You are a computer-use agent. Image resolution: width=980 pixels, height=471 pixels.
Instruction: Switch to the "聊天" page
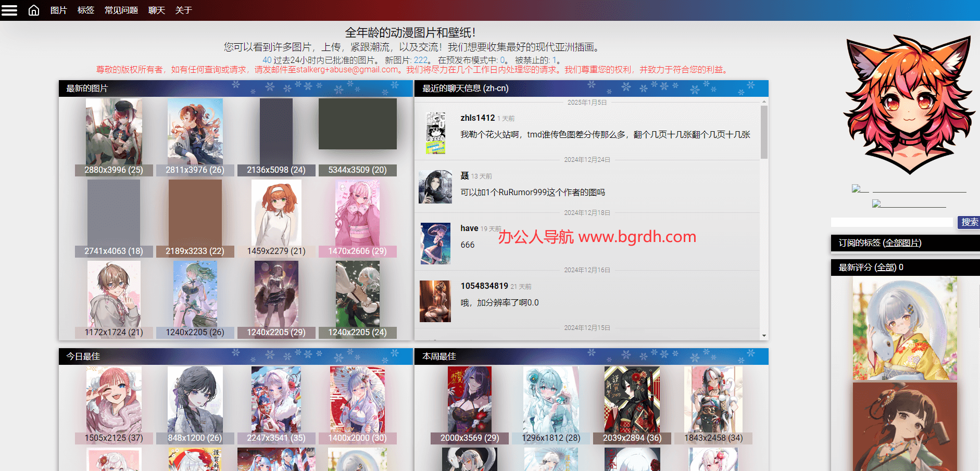(x=156, y=10)
